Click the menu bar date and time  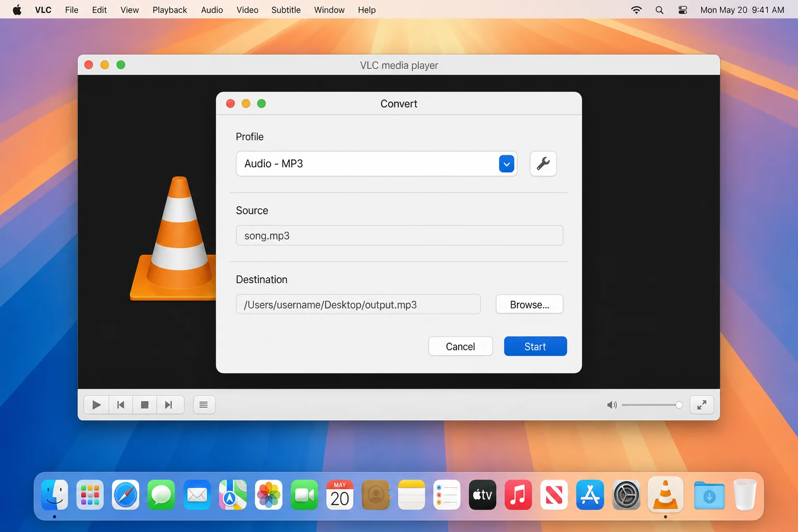click(742, 10)
